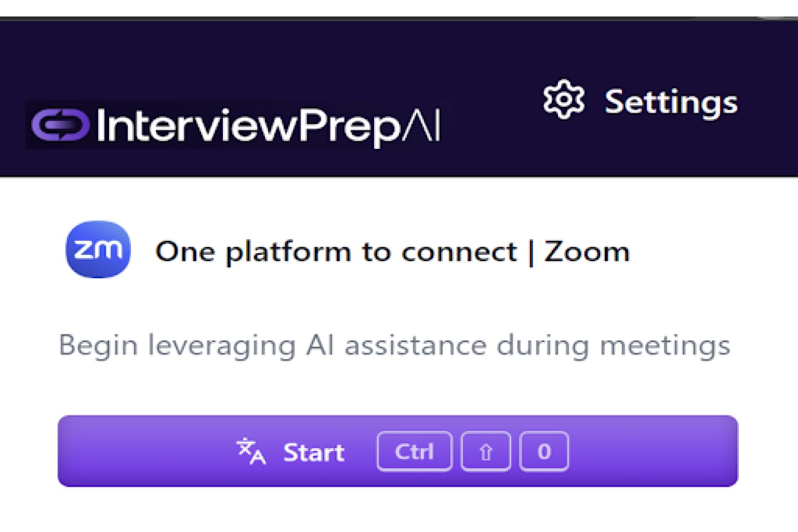Image resolution: width=798 pixels, height=532 pixels.
Task: Open the Settings text label
Action: (671, 102)
